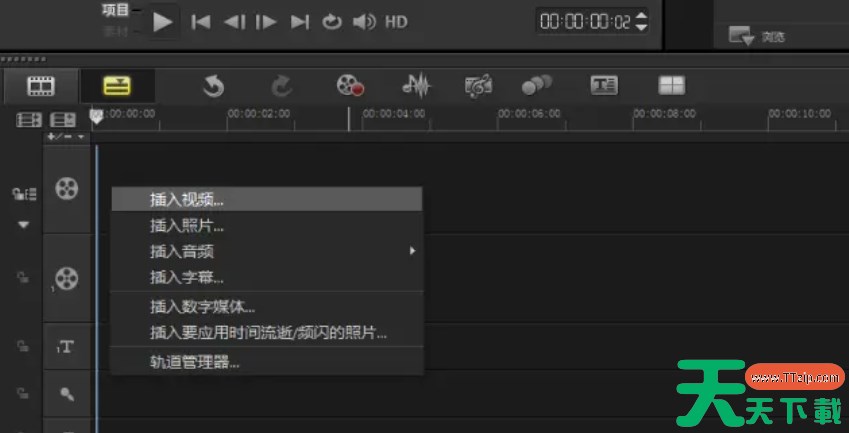Screen dimensions: 849x433
Task: Click ruler mark 00:00:02:00
Action: [259, 114]
